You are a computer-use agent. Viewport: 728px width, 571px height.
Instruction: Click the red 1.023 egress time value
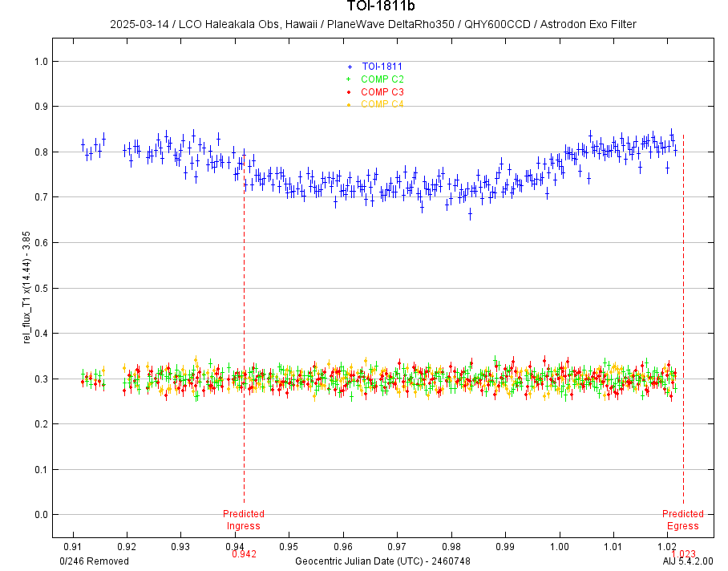pos(683,553)
